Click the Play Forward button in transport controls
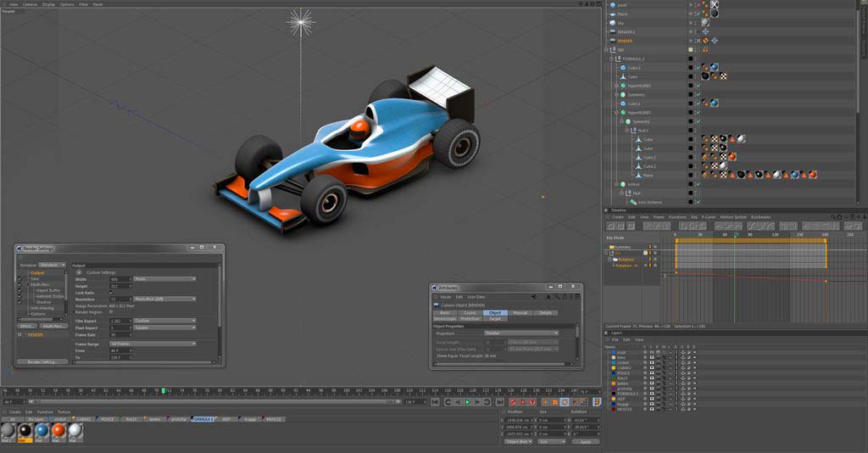 pyautogui.click(x=467, y=402)
